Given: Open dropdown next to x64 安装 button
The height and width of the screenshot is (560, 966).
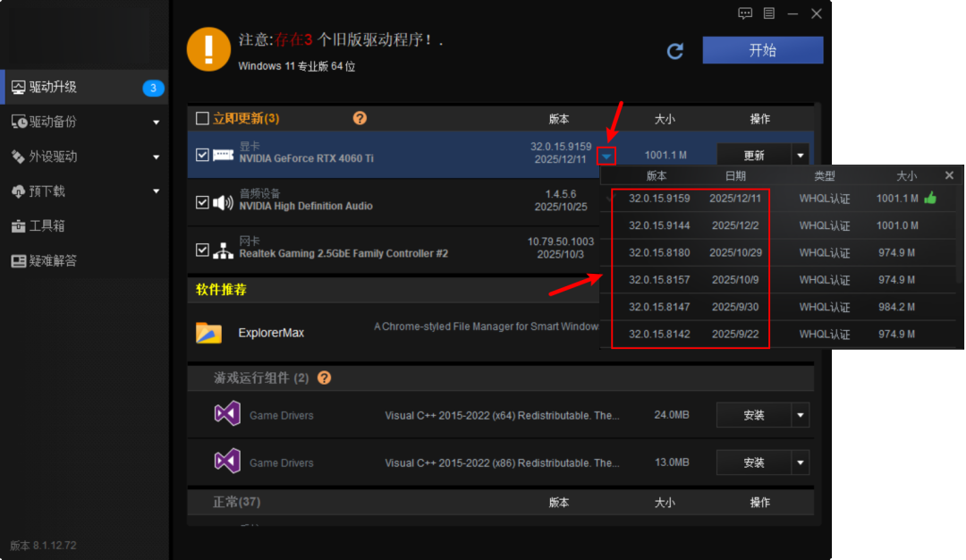Looking at the screenshot, I should (801, 415).
